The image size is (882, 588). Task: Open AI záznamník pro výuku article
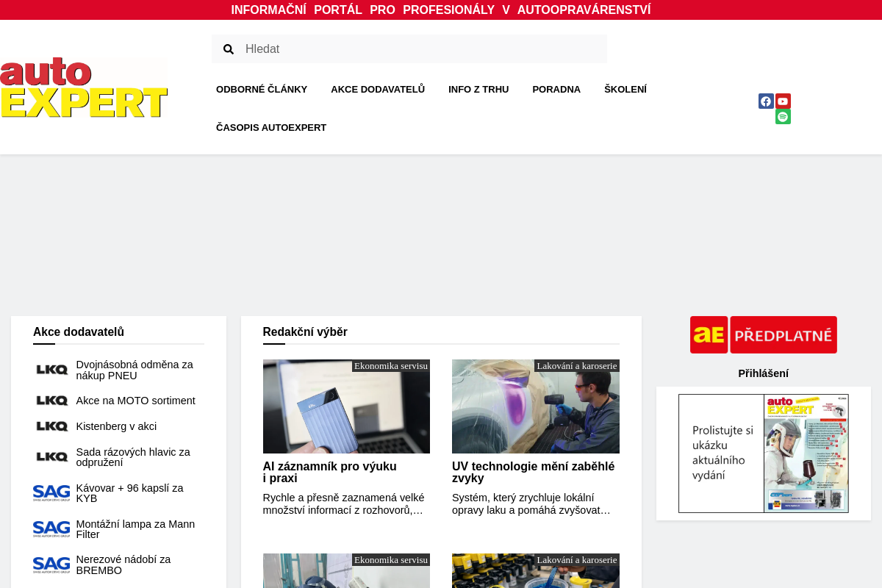click(329, 472)
